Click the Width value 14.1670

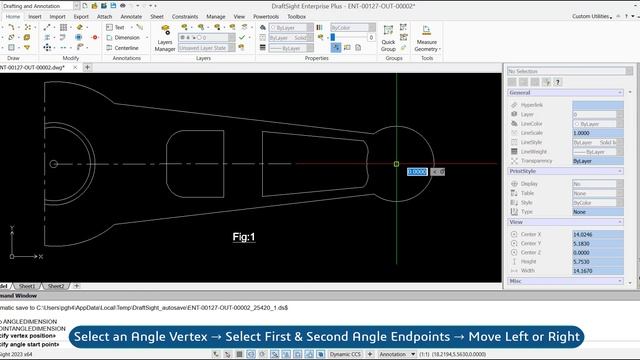pyautogui.click(x=598, y=271)
